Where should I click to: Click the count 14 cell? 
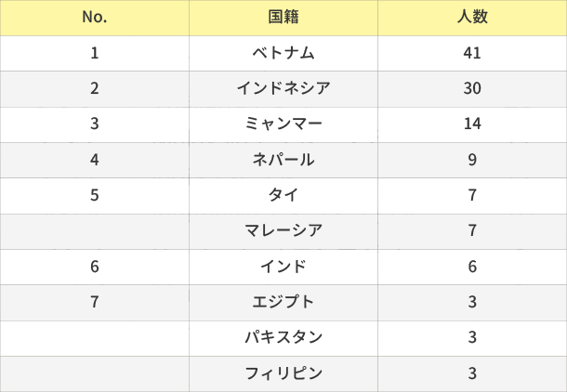[472, 124]
